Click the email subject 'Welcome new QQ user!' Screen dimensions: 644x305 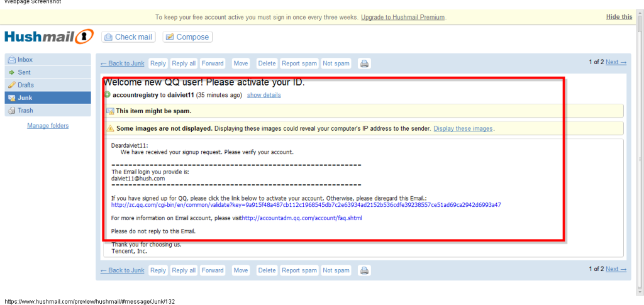coord(204,82)
